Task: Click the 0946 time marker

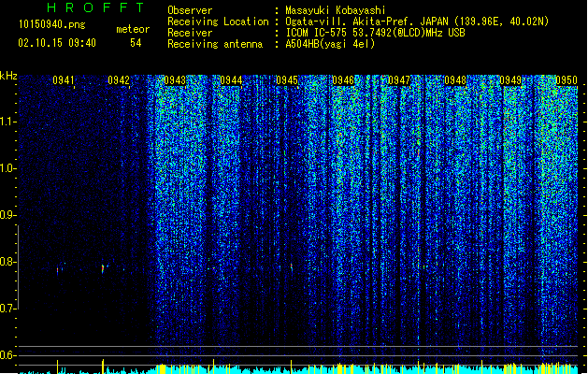Action: (x=343, y=80)
